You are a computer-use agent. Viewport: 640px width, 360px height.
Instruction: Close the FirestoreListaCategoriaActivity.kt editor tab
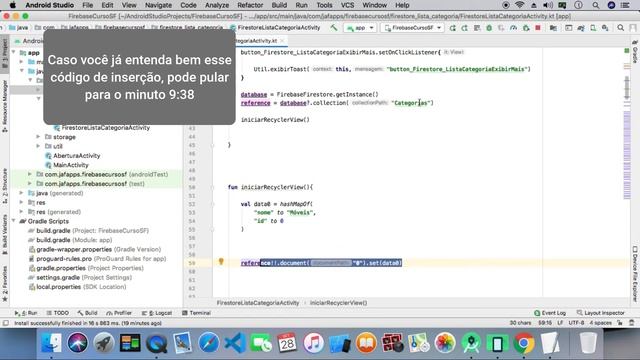(282, 41)
